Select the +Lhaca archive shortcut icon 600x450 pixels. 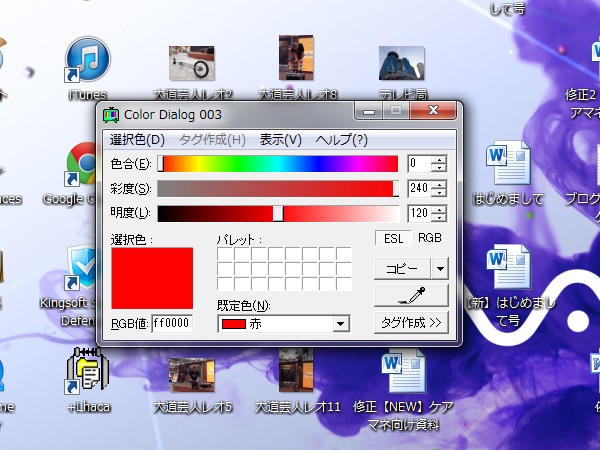click(88, 370)
